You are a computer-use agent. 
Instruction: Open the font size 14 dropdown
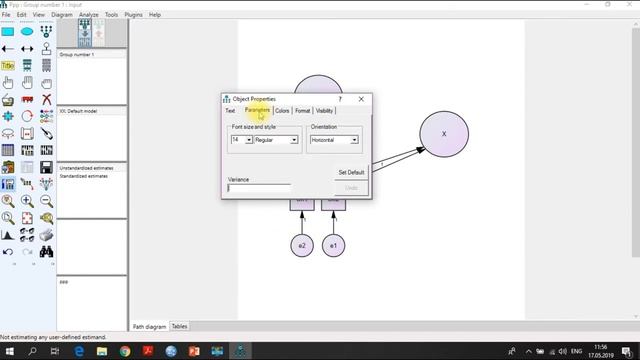(x=249, y=140)
